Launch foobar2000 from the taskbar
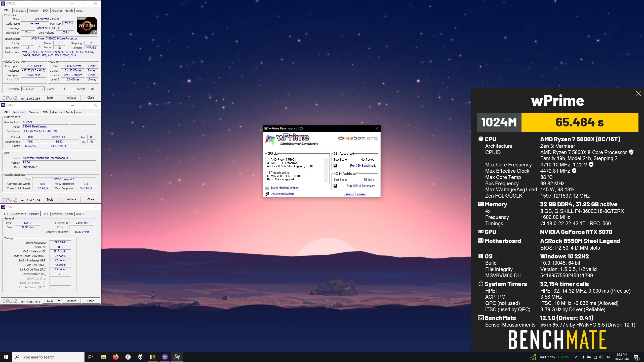Image resolution: width=644 pixels, height=362 pixels. pos(140,357)
